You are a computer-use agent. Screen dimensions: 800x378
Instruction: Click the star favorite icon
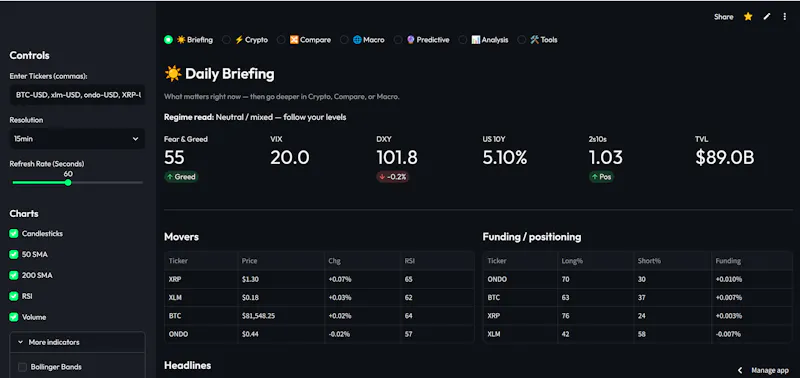[x=748, y=17]
